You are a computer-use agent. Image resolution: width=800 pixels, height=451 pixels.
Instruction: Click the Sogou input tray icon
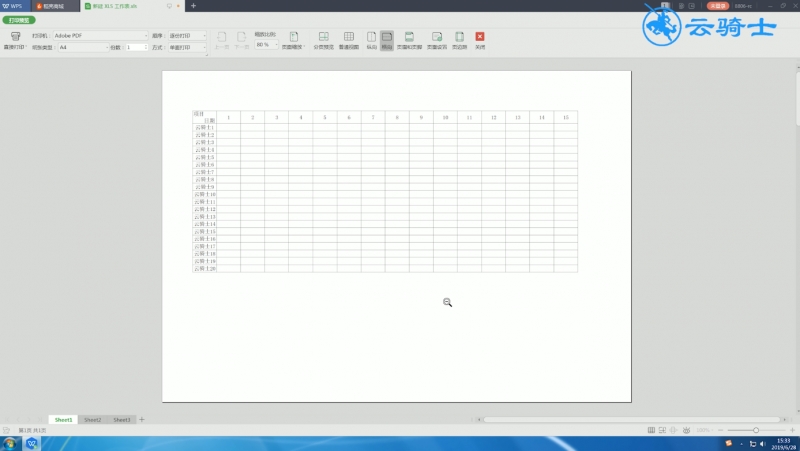pyautogui.click(x=729, y=443)
